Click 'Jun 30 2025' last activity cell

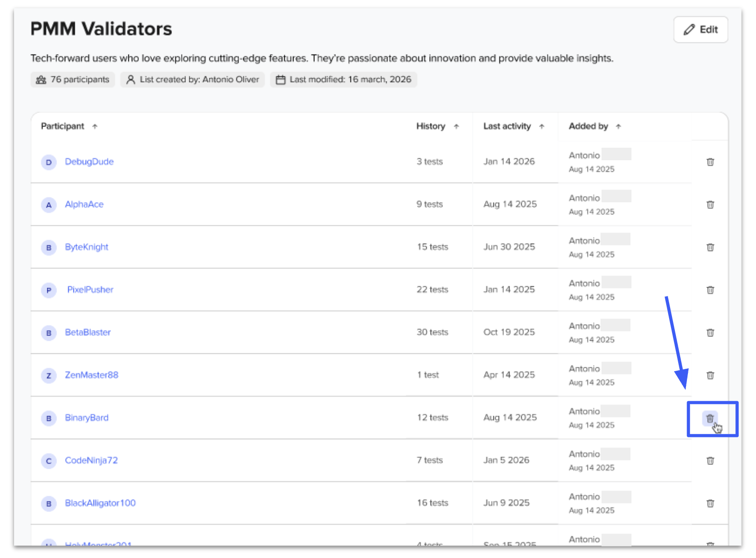pos(509,247)
